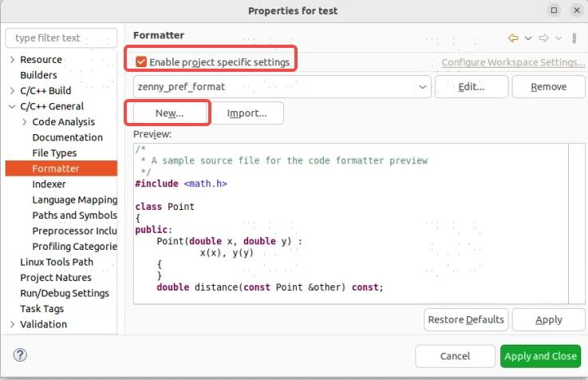Focus the type filter text field
This screenshot has height=380, width=588.
tap(61, 38)
